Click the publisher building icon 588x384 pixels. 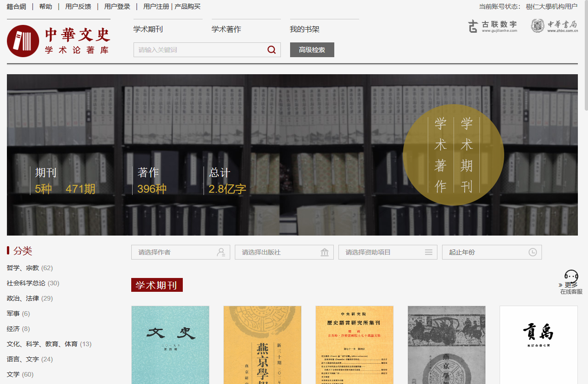(x=325, y=252)
